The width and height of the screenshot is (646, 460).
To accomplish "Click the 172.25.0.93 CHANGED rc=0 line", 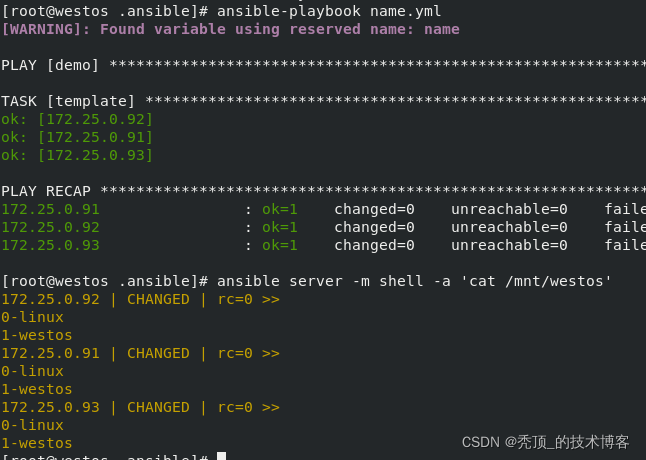I will pyautogui.click(x=140, y=407).
